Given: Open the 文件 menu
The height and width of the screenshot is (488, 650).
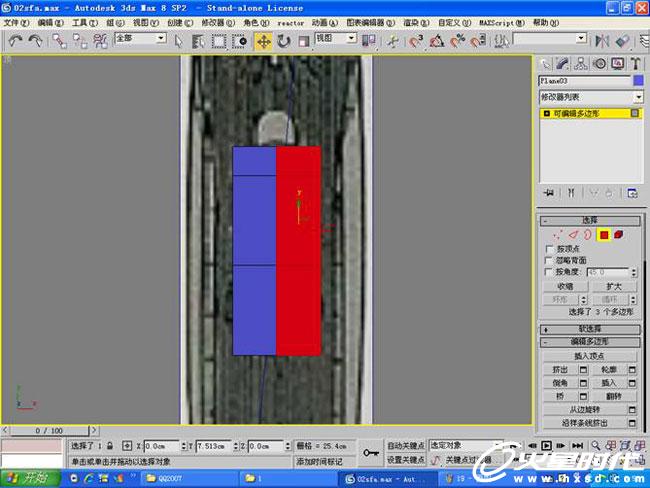Looking at the screenshot, I should coord(16,23).
